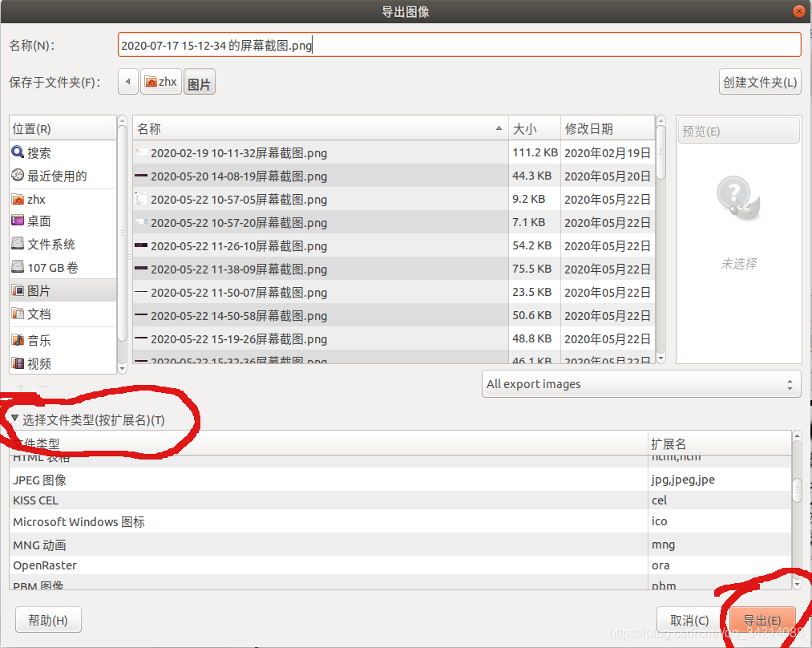This screenshot has width=812, height=648.
Task: Sort files by 修改日期 column header
Action: click(x=608, y=128)
